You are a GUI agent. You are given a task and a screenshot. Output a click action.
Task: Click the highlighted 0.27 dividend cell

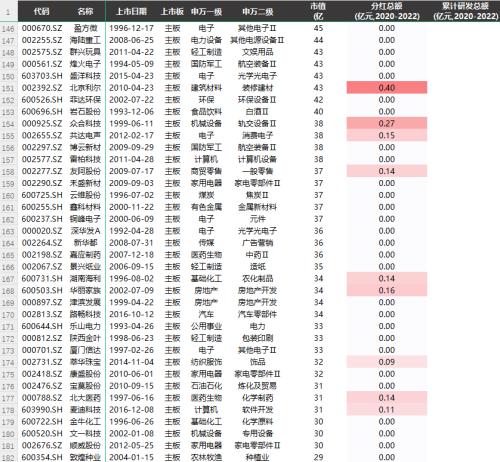tap(387, 123)
